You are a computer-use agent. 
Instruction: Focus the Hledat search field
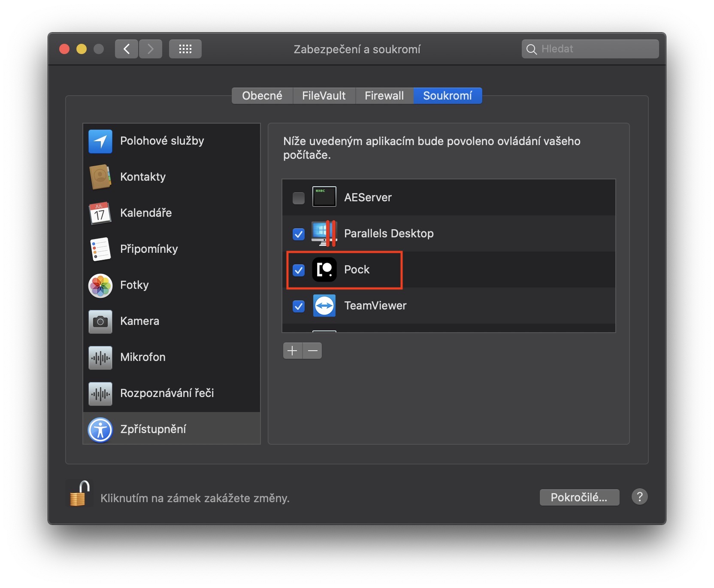(590, 49)
